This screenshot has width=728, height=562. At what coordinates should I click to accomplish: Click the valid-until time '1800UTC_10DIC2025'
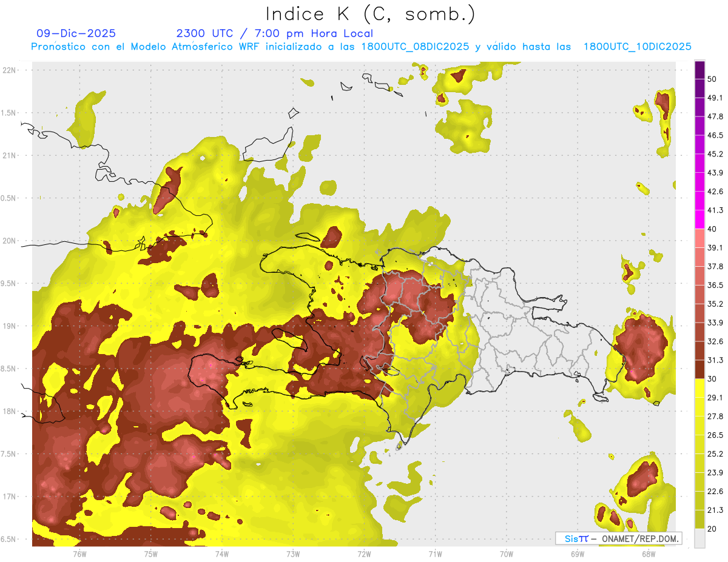(x=638, y=47)
